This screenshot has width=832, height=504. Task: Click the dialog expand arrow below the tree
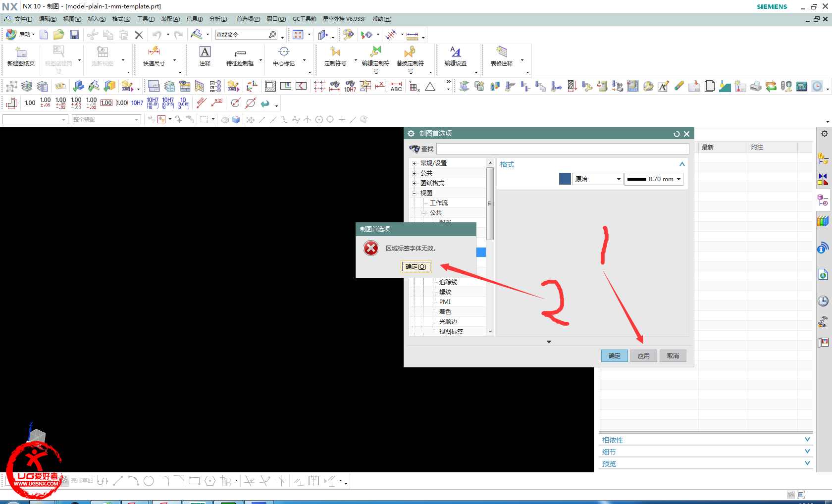(x=549, y=342)
